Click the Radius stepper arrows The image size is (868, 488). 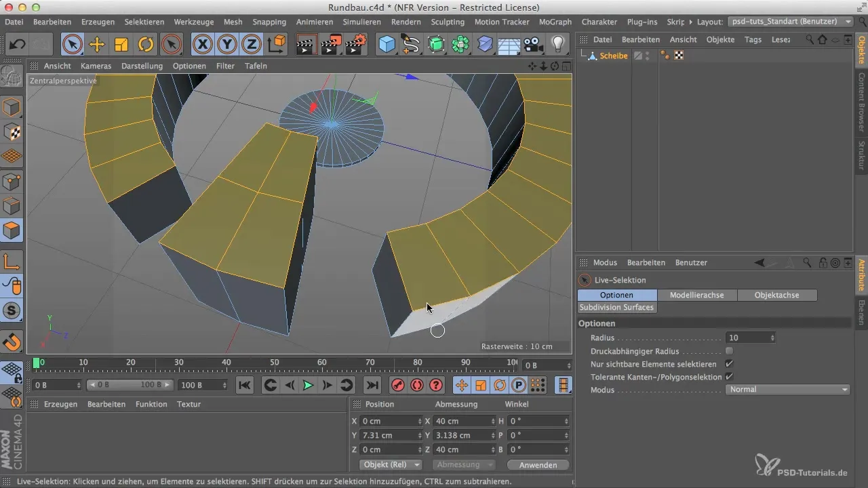pyautogui.click(x=772, y=338)
